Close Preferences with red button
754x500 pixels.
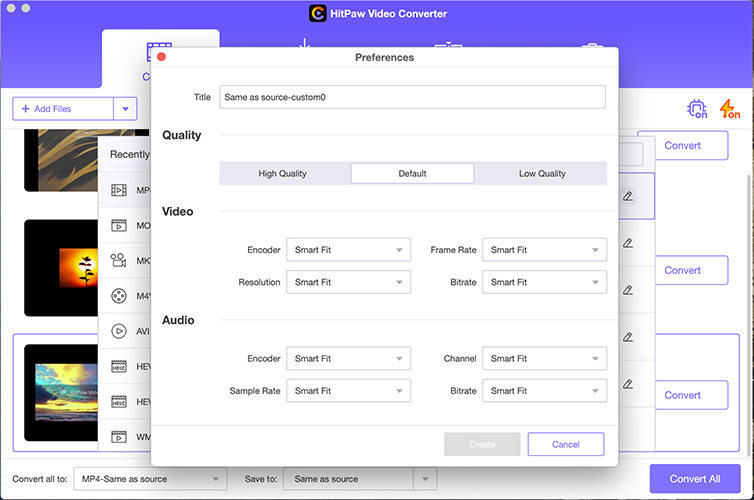point(162,57)
